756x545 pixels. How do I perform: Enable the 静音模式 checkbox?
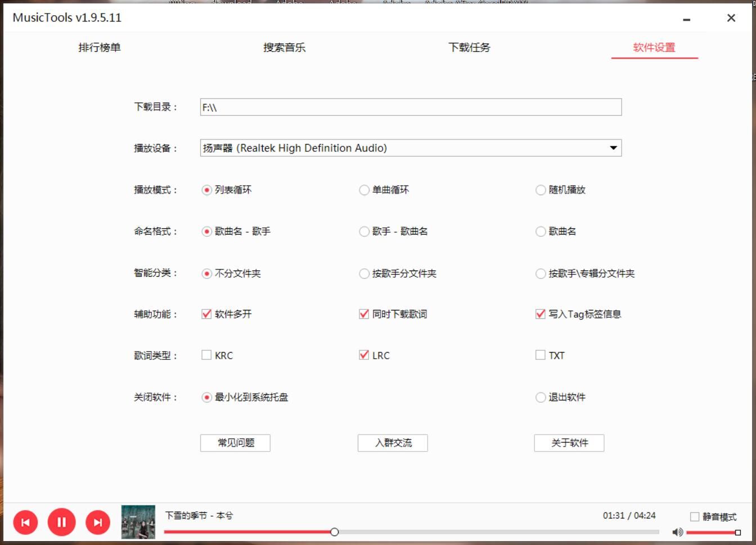[x=695, y=516]
